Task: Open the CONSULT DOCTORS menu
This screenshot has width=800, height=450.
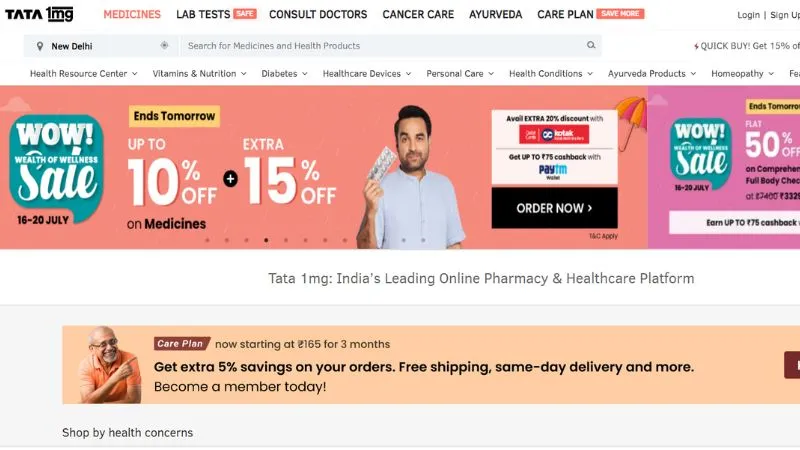Action: pyautogui.click(x=318, y=14)
